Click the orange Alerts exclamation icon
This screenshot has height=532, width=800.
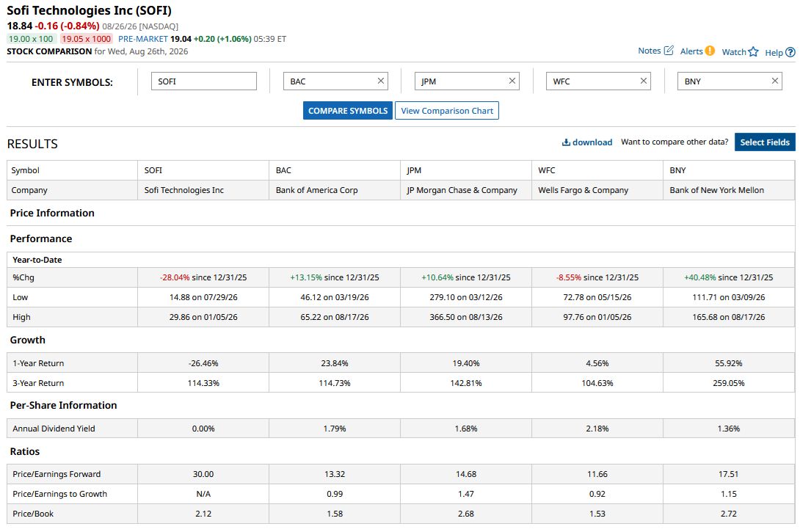710,51
